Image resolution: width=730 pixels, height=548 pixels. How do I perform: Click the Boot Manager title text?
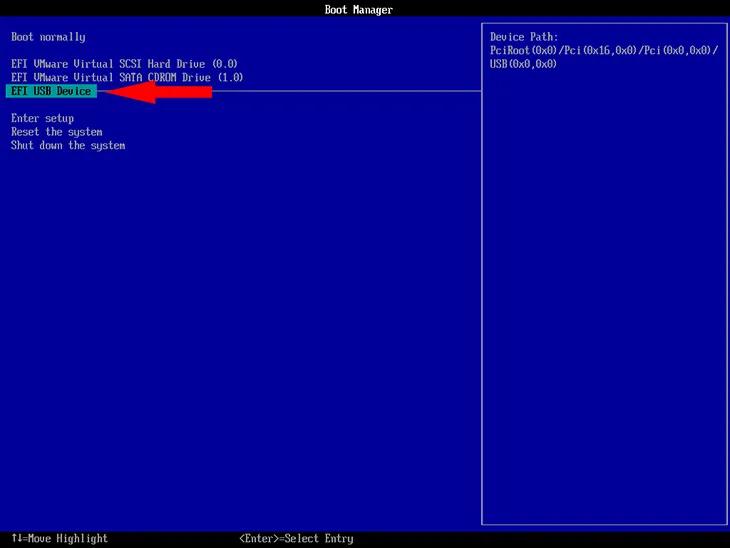pyautogui.click(x=359, y=10)
